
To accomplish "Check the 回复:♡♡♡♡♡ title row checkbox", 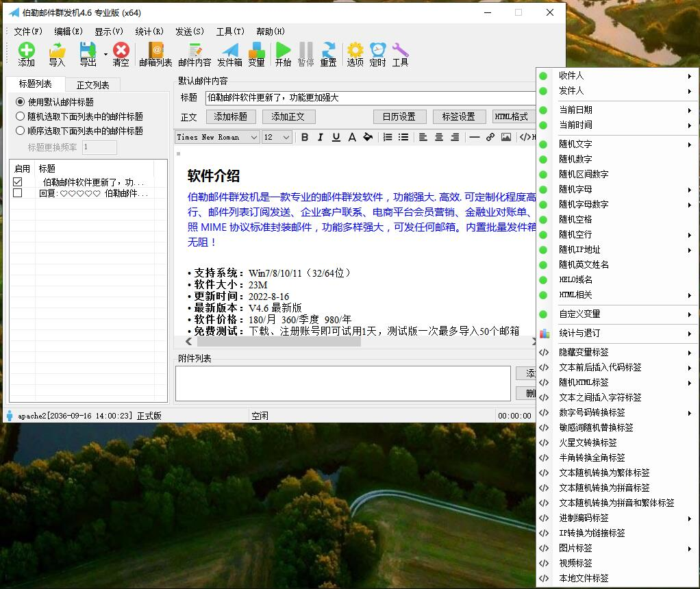I will pyautogui.click(x=17, y=193).
